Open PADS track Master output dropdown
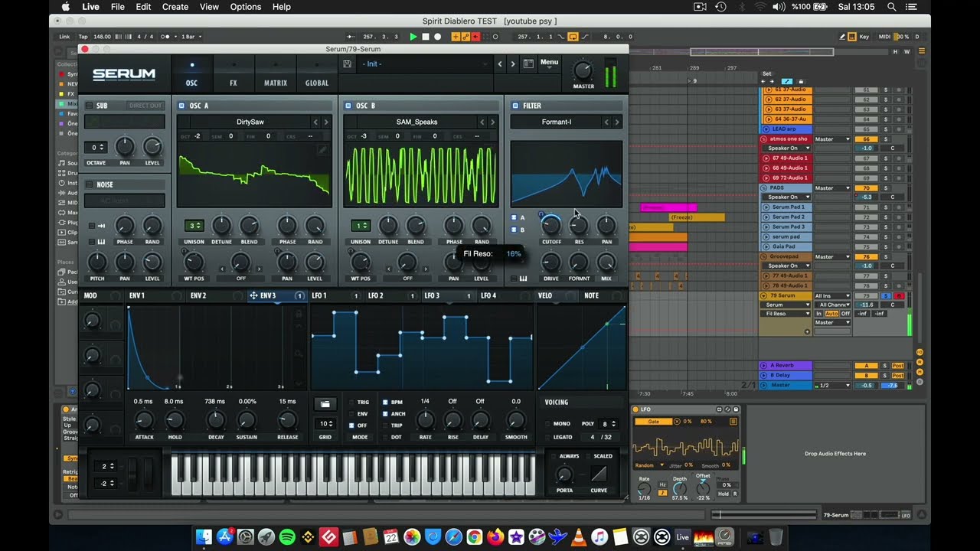980x551 pixels. click(x=832, y=188)
